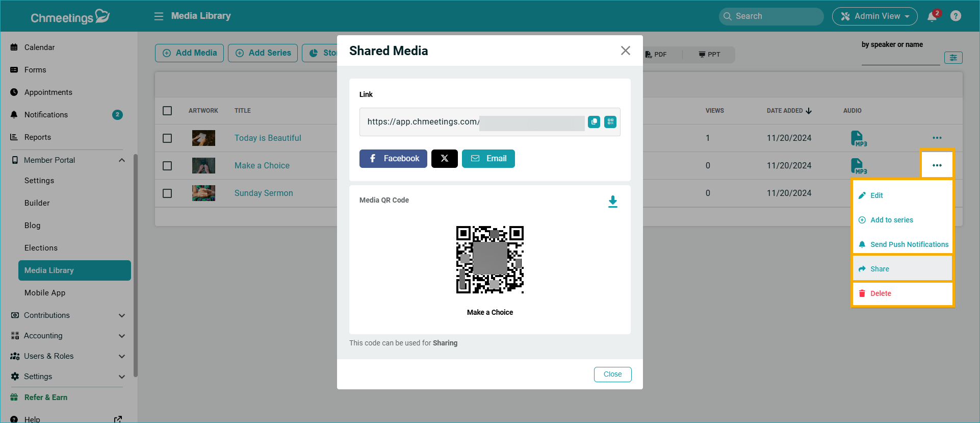Open the hamburger navigation menu
980x423 pixels.
coord(159,16)
